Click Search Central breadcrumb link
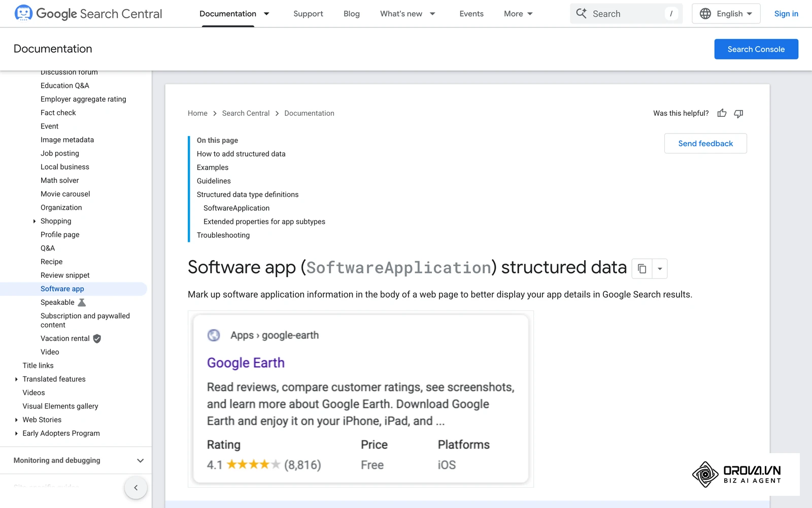This screenshot has width=812, height=508. click(x=246, y=113)
